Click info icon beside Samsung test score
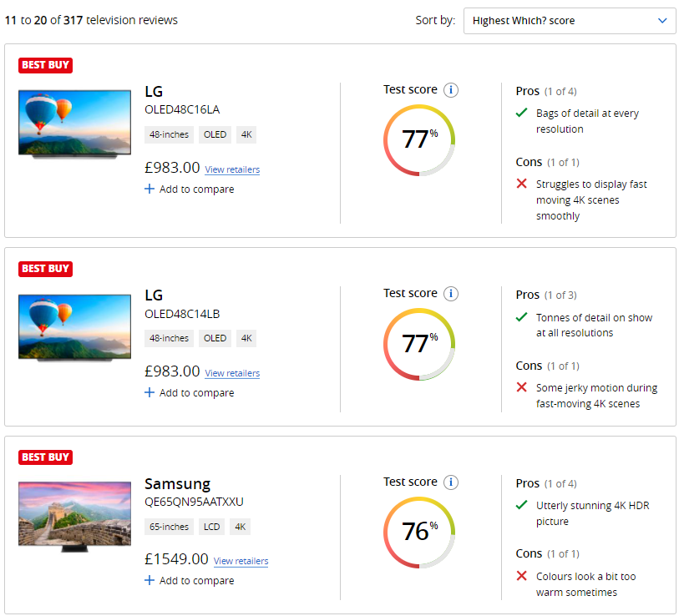The height and width of the screenshot is (616, 679). click(x=451, y=482)
